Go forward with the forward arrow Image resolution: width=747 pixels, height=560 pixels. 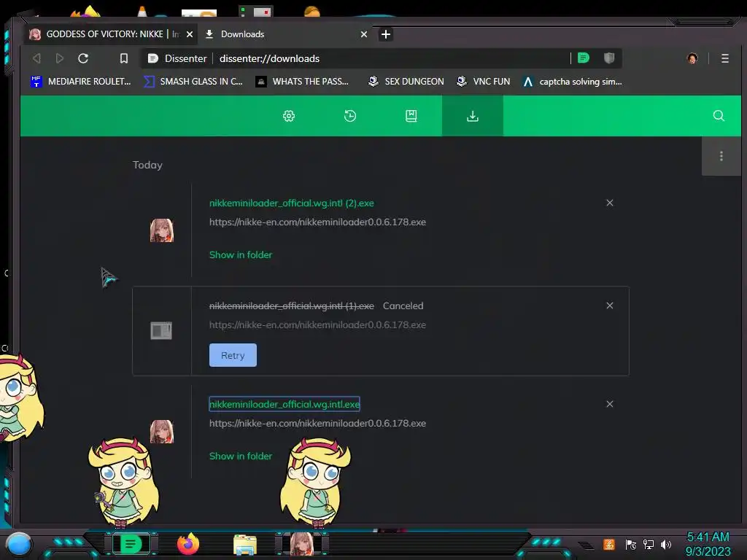pos(60,58)
